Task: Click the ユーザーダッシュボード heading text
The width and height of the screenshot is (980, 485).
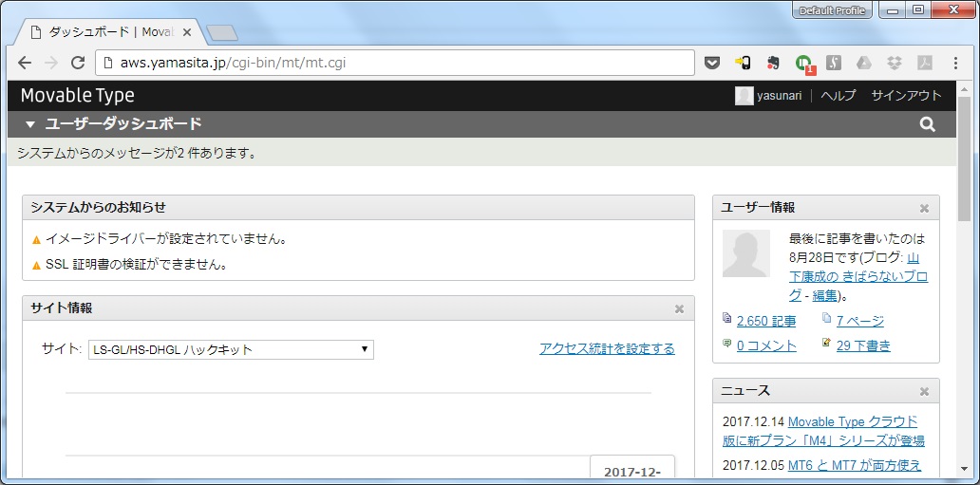Action: [123, 123]
